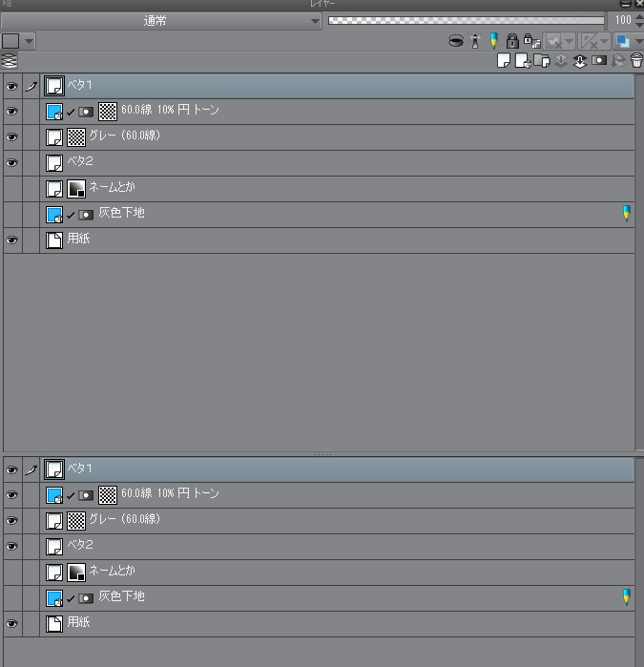The image size is (644, 667).
Task: Click the opacity value stepper arrows
Action: (x=638, y=20)
